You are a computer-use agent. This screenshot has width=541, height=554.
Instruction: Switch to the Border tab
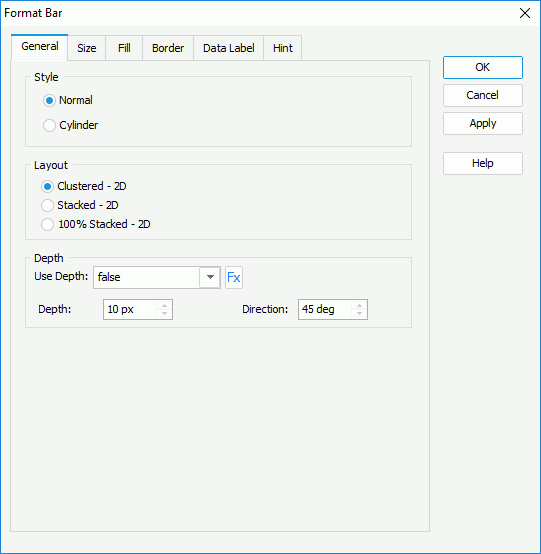click(x=168, y=48)
